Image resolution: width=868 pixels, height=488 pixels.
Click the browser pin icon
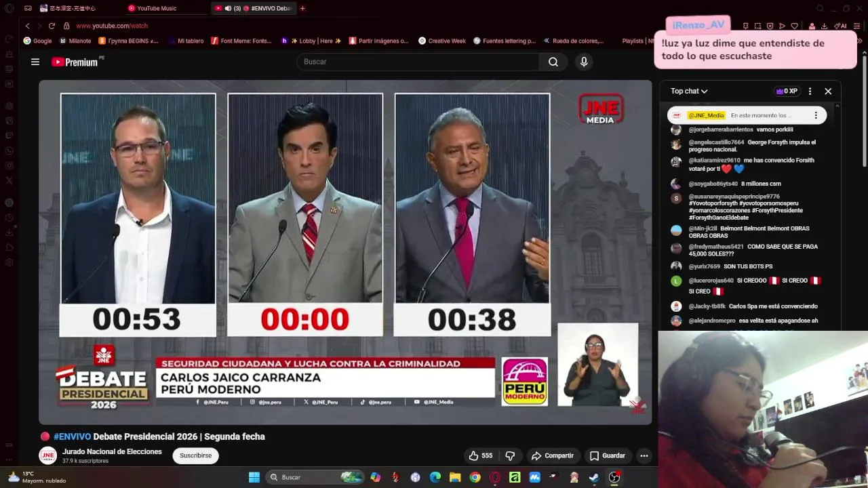(745, 26)
